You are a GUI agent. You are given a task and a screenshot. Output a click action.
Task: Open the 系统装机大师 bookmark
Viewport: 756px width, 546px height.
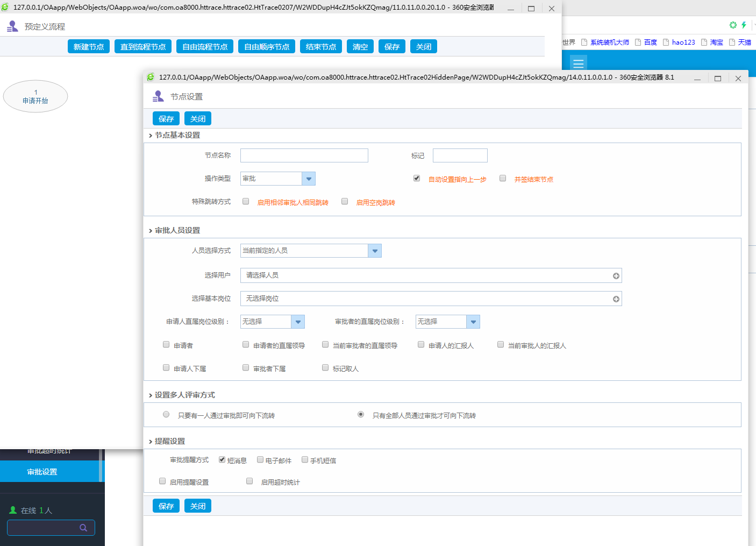tap(605, 42)
